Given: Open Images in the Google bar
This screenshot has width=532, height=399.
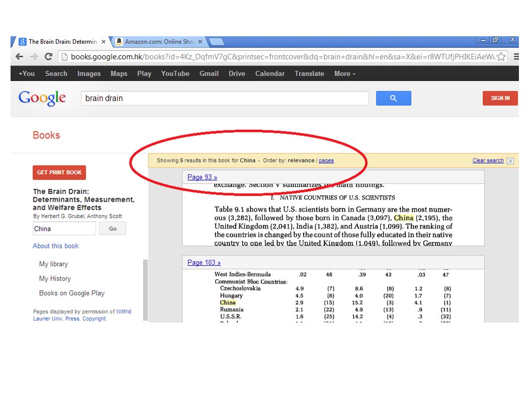Looking at the screenshot, I should click(89, 73).
